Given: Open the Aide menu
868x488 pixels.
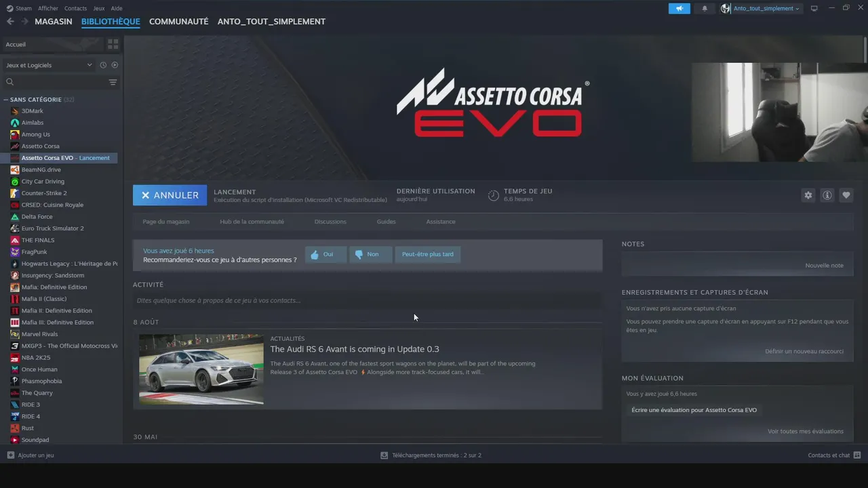Looking at the screenshot, I should (x=117, y=8).
